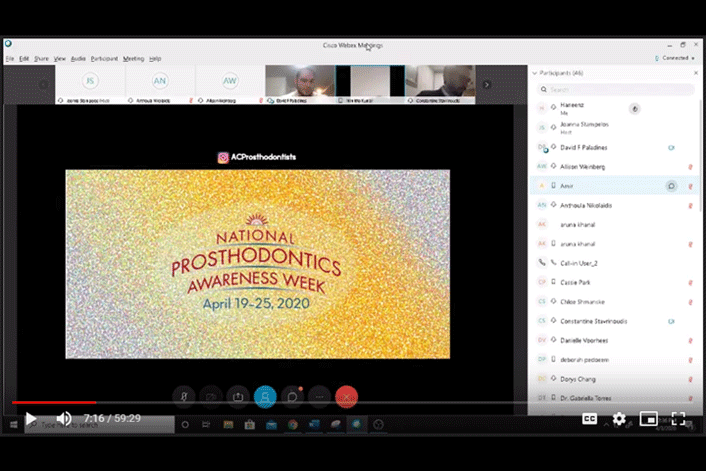This screenshot has width=706, height=471.
Task: Open YouTube player settings gear
Action: click(x=619, y=419)
